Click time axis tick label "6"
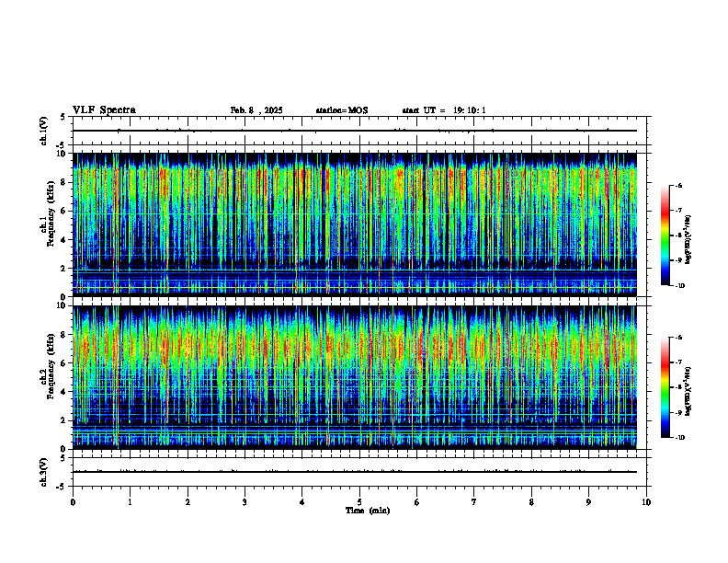The width and height of the screenshot is (728, 563). 417,502
